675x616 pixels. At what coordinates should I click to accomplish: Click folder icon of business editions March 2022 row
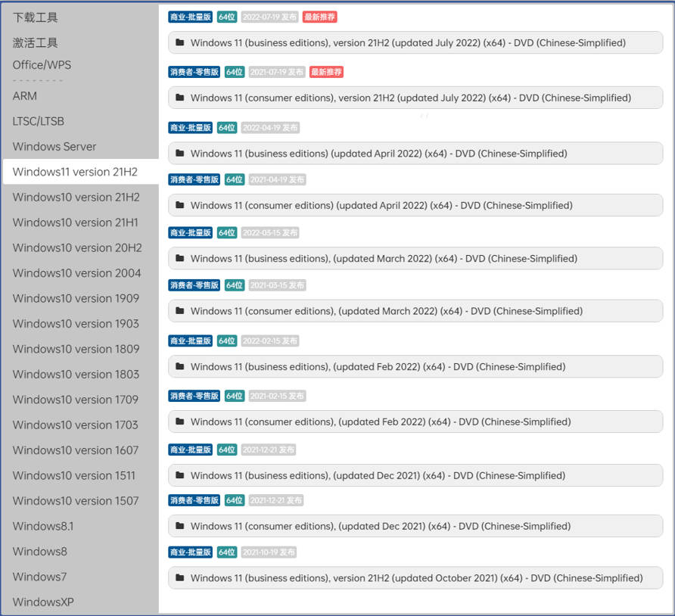(180, 258)
